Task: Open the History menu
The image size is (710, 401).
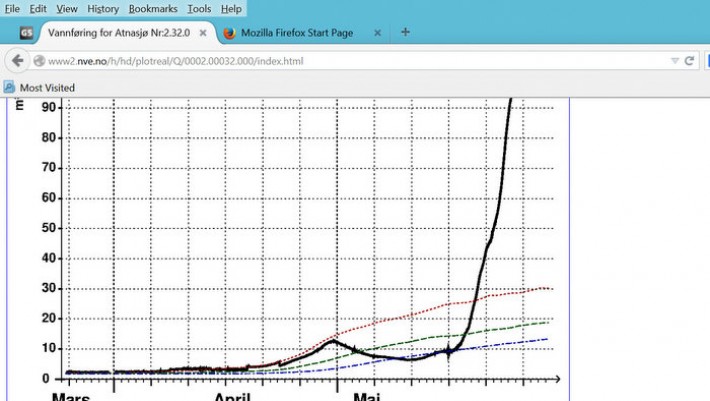Action: [x=102, y=8]
